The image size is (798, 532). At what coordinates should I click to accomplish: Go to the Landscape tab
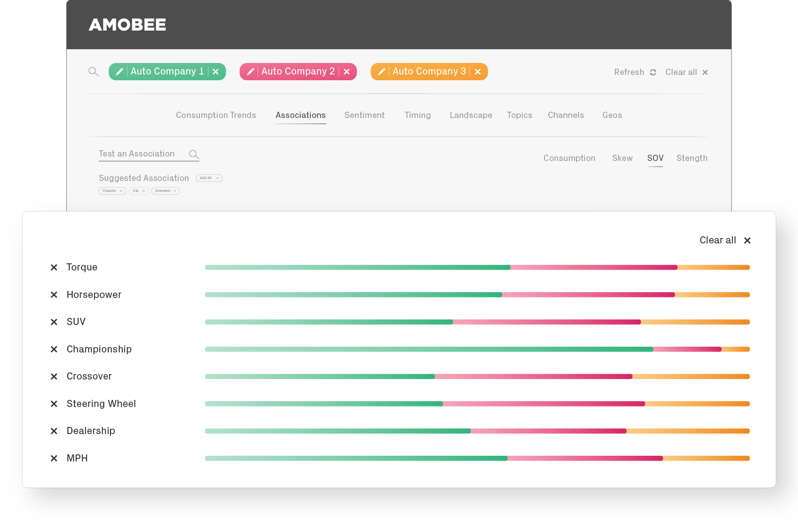tap(471, 115)
